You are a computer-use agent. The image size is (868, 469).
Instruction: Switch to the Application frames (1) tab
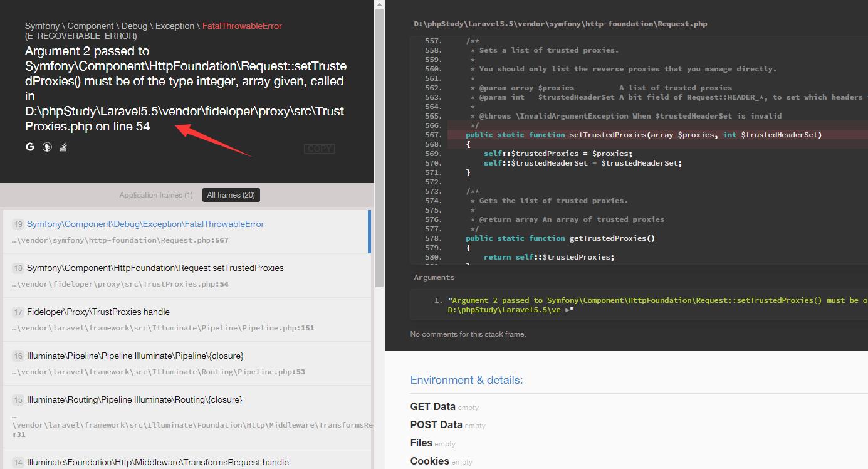155,194
